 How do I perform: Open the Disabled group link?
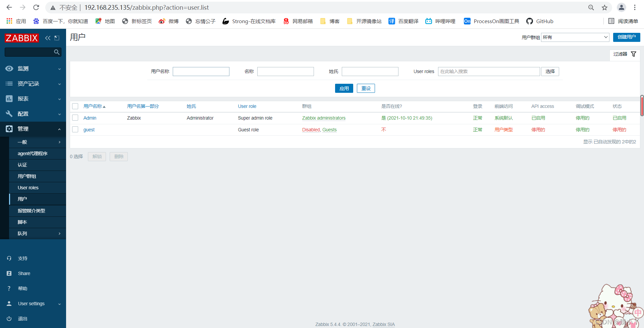pyautogui.click(x=311, y=130)
